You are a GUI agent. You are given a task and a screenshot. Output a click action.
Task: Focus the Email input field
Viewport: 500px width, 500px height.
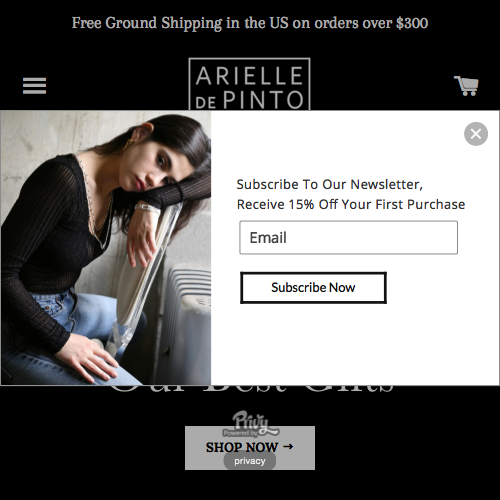348,238
